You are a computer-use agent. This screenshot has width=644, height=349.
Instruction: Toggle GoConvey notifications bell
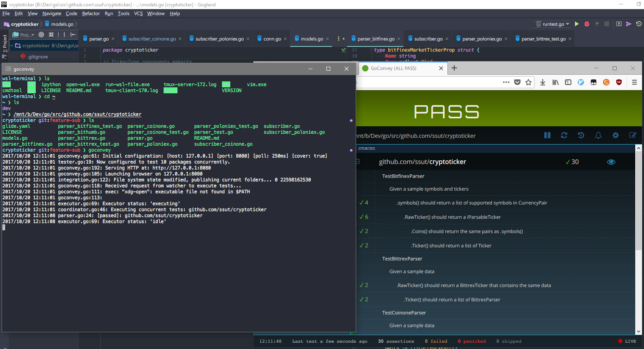(598, 135)
